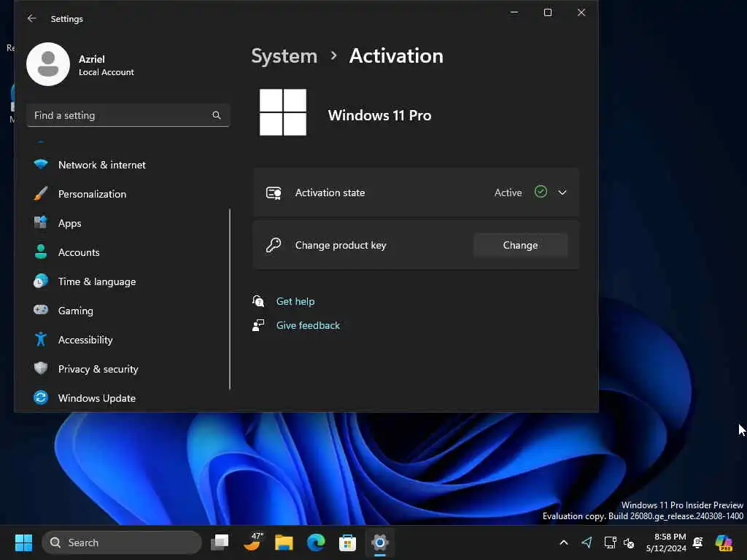Open Microsoft Store from the taskbar
The image size is (747, 560).
[348, 542]
